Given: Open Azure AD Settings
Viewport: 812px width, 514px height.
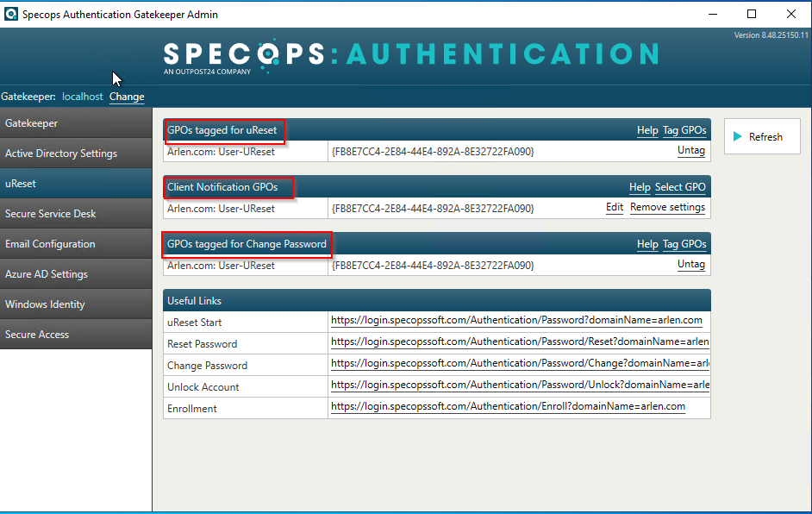Looking at the screenshot, I should click(x=76, y=274).
